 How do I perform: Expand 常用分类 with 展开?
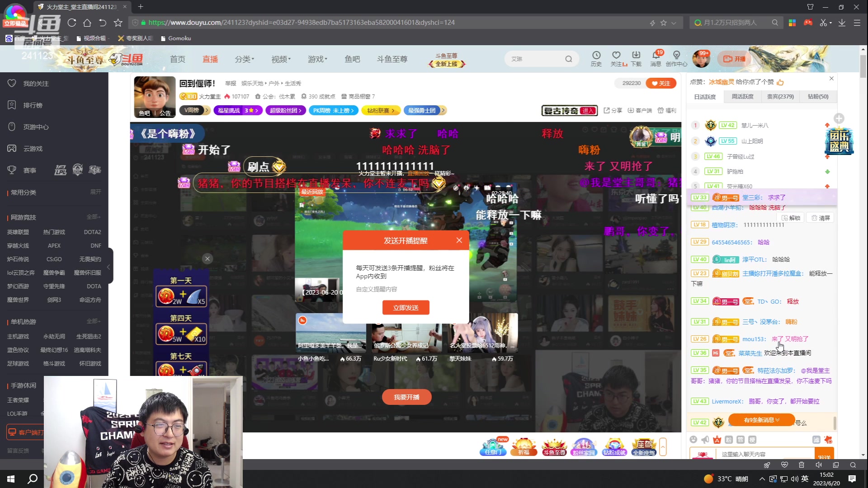(x=96, y=192)
